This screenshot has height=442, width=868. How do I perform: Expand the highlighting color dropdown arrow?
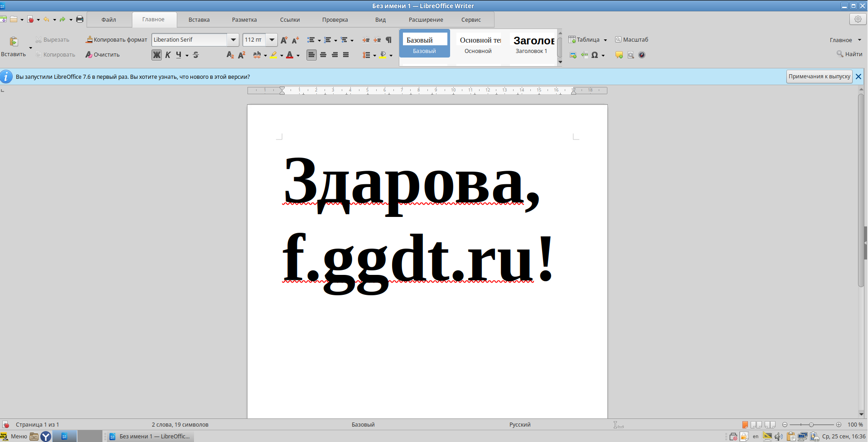281,55
